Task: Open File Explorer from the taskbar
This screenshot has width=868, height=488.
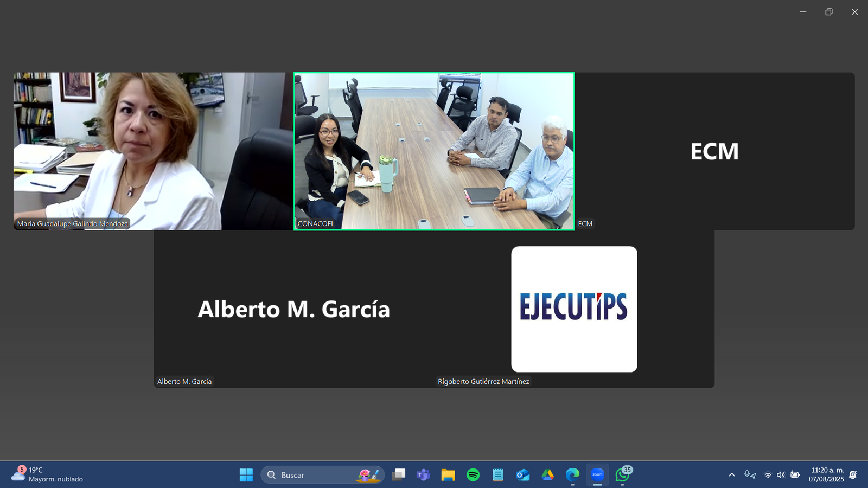Action: coord(448,475)
